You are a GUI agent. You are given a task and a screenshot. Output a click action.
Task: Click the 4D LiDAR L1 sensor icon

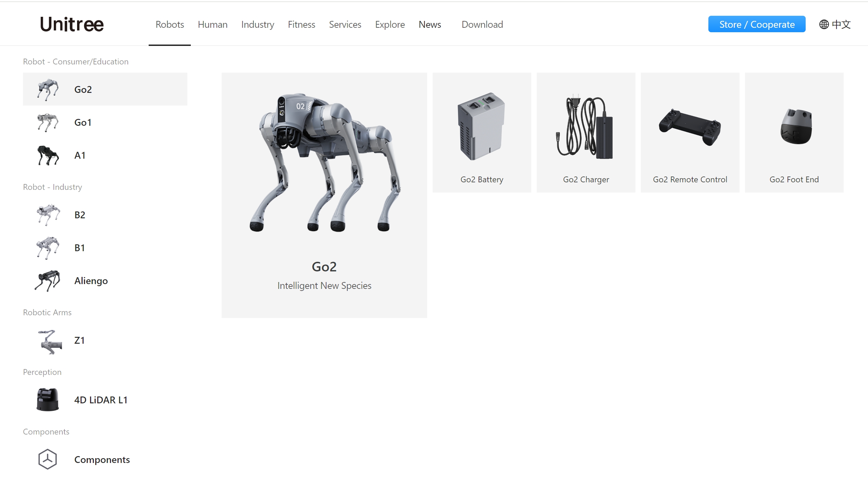[x=48, y=400]
